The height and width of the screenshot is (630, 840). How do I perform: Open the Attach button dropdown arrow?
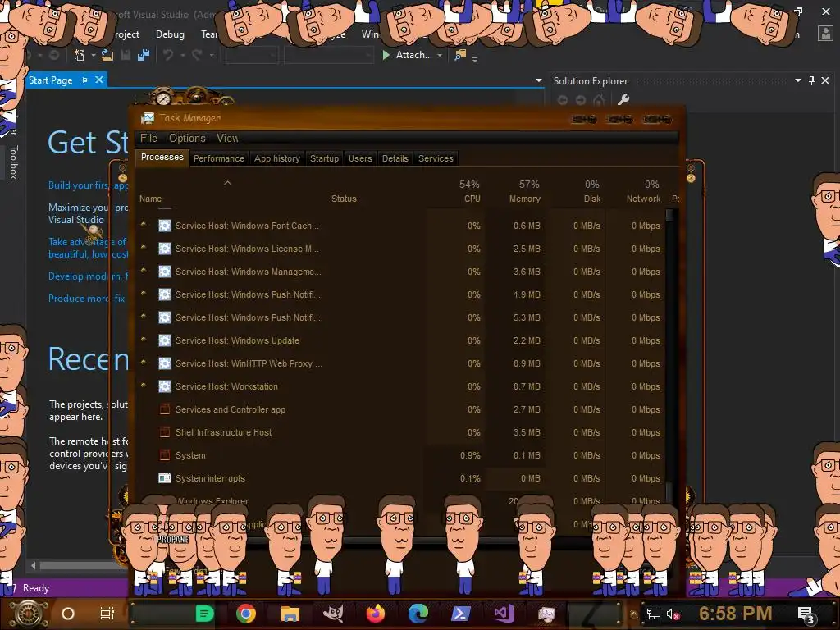tap(440, 55)
